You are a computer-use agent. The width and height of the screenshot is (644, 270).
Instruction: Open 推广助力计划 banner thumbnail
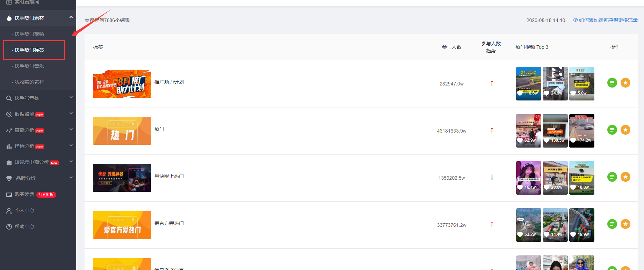[x=122, y=84]
